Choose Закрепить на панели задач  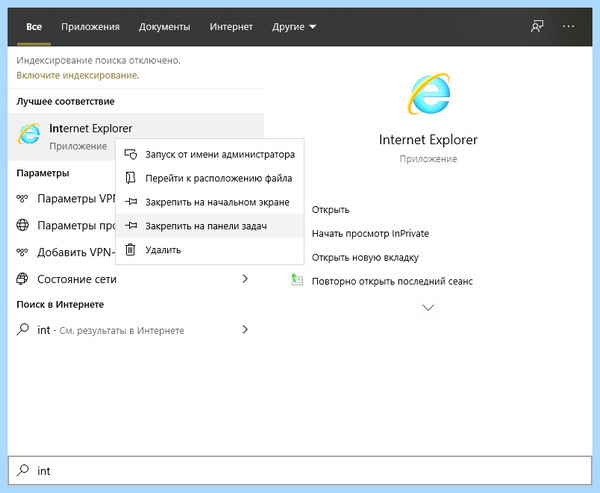pyautogui.click(x=210, y=225)
